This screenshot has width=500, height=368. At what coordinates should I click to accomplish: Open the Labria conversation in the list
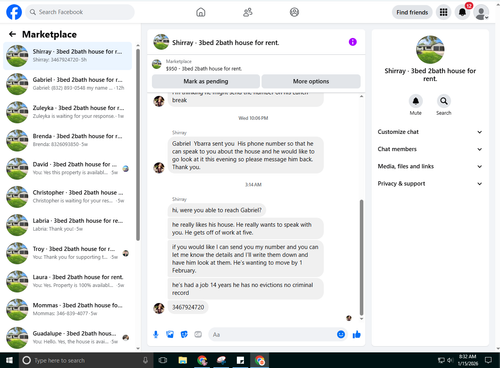coord(68,225)
